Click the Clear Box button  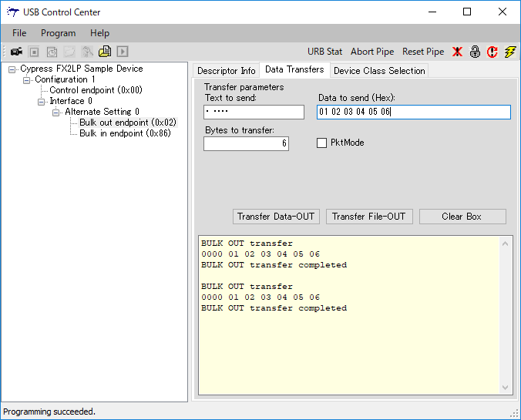(462, 217)
